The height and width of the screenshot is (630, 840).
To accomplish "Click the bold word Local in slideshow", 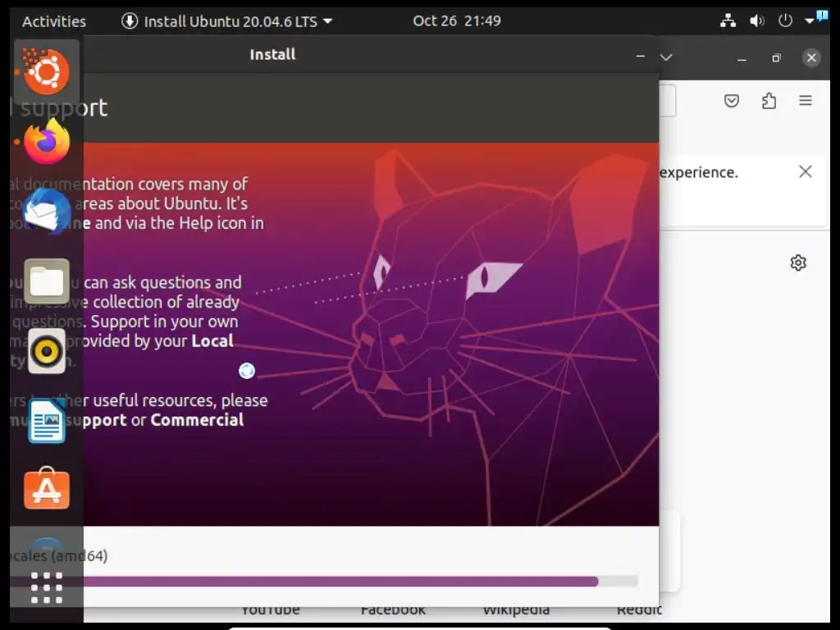I will click(212, 340).
